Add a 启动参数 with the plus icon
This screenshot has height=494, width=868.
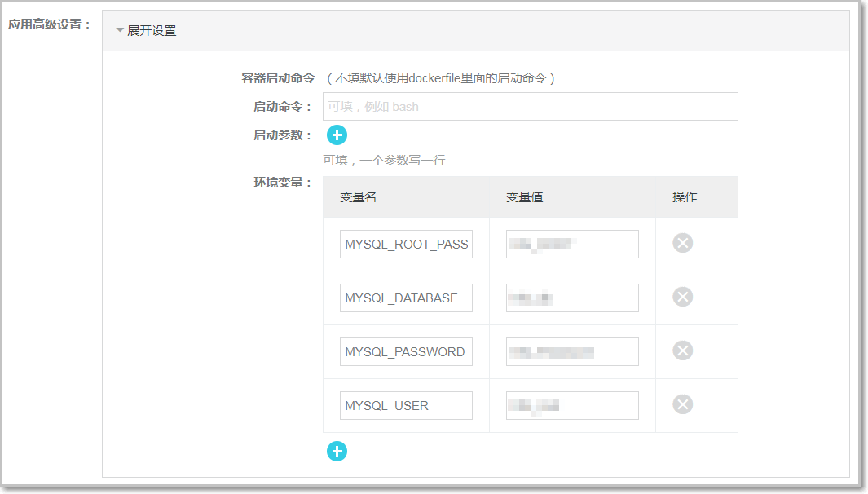tap(337, 135)
